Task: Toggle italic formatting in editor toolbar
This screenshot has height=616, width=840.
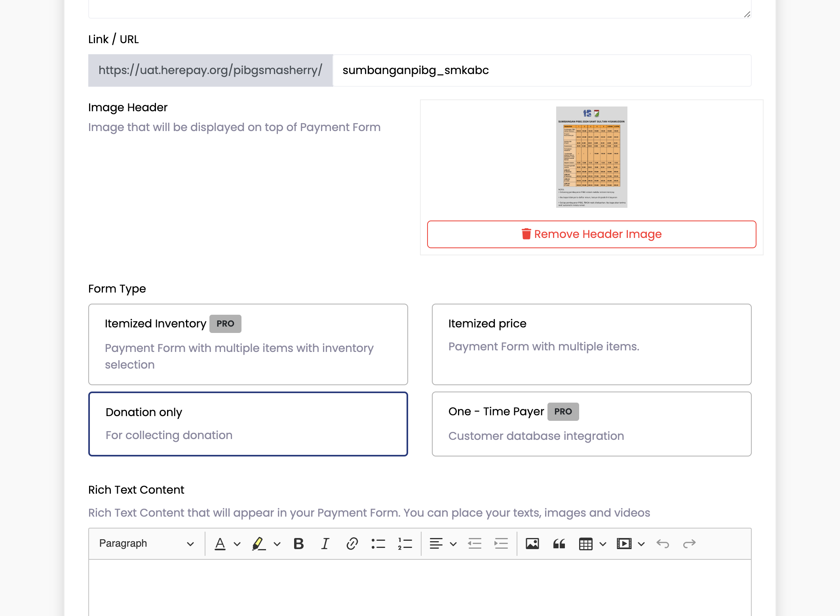Action: click(325, 544)
